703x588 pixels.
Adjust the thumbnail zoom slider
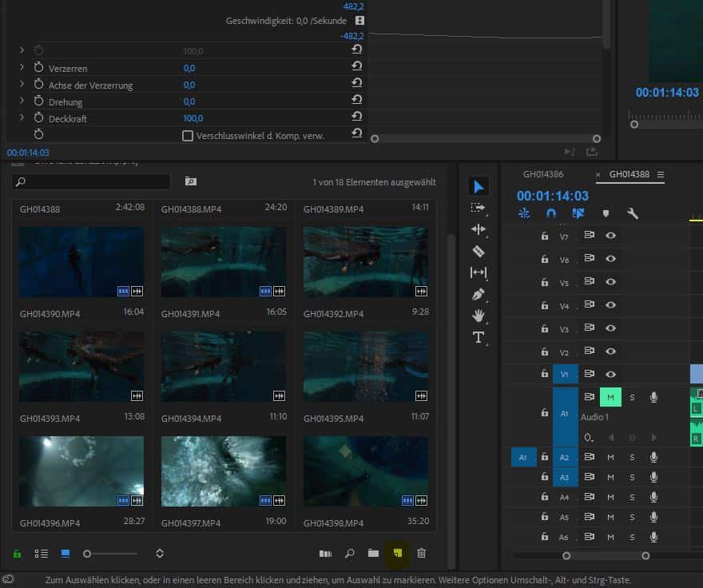(87, 554)
